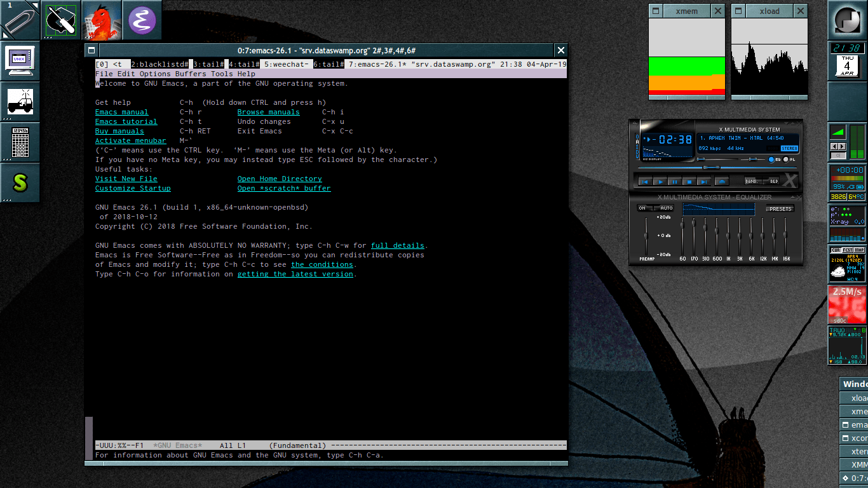Click the xload load graph area
Image resolution: width=868 pixels, height=488 pixels.
(x=770, y=57)
